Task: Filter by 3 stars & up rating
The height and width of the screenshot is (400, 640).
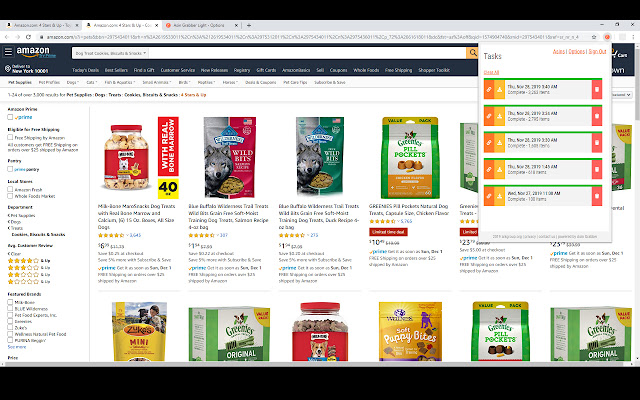Action: 29,268
